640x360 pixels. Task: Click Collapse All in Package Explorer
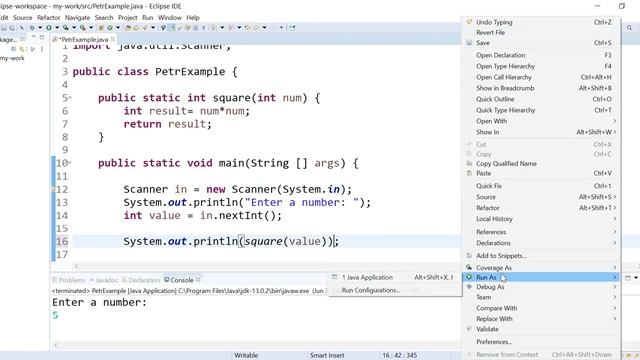13,49
